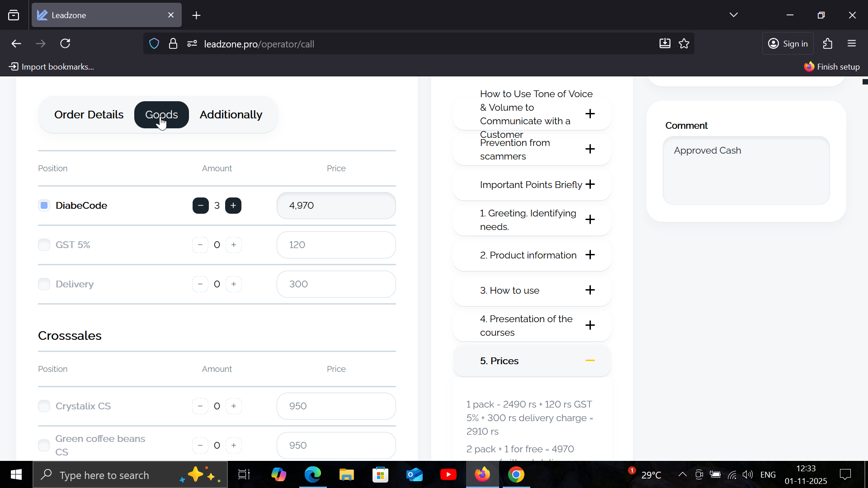Image resolution: width=868 pixels, height=488 pixels.
Task: Switch to the Order Details tab
Action: (x=89, y=115)
